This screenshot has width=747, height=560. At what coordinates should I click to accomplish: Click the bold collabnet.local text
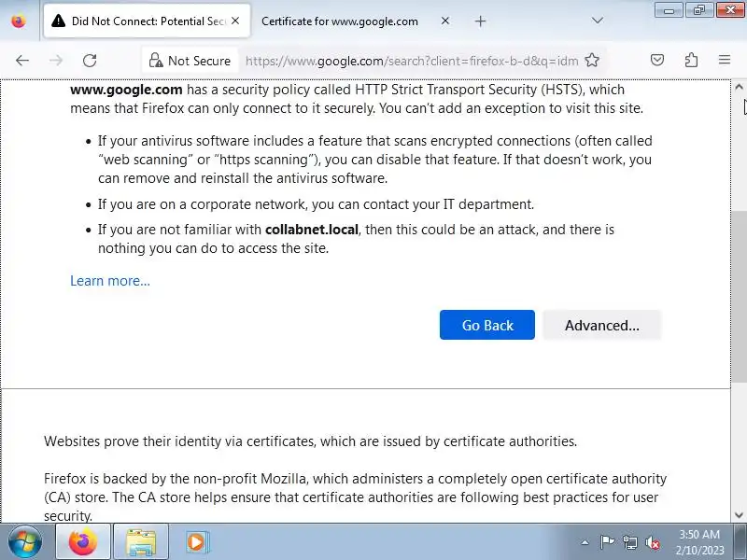(312, 230)
